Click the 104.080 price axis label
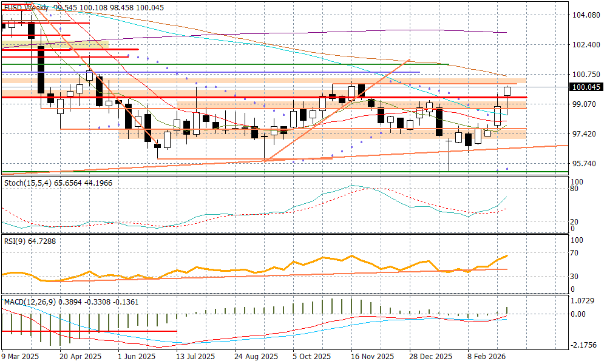Screen dimensions: 607x364 pos(586,15)
